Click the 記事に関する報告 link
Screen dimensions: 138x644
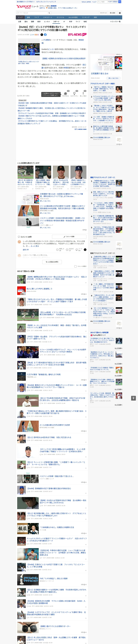(24, 96)
